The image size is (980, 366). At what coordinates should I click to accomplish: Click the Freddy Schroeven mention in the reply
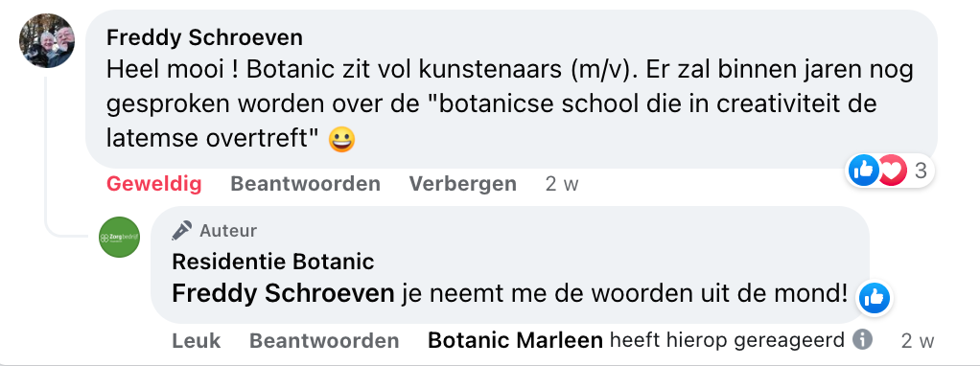283,293
